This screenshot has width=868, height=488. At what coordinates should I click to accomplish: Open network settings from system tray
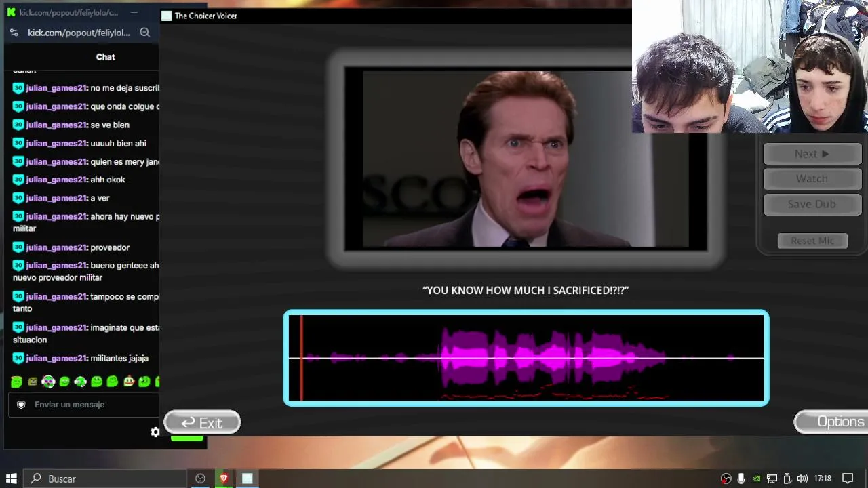point(772,479)
